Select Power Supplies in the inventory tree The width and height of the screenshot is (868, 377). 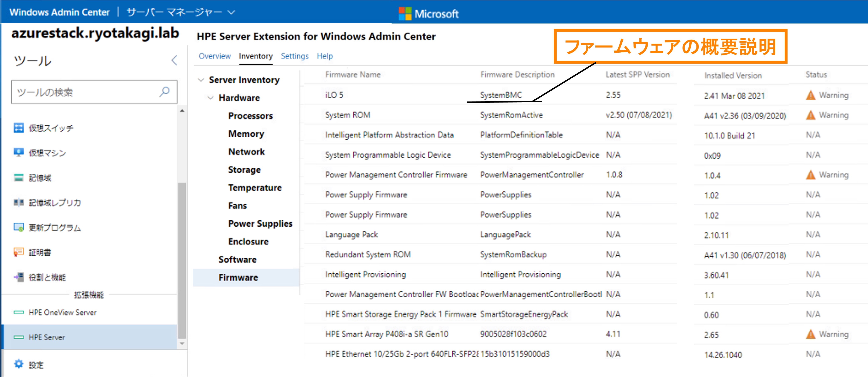point(260,224)
